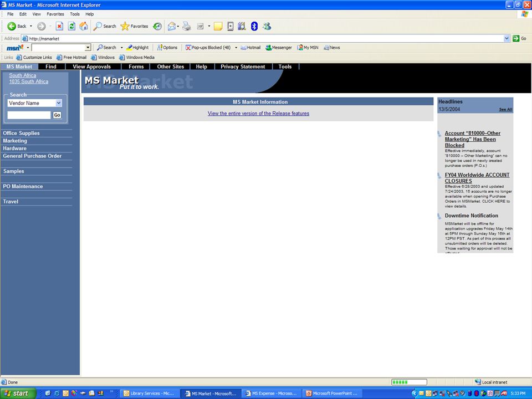
Task: Switch to MS Expense taskbar window
Action: [271, 393]
